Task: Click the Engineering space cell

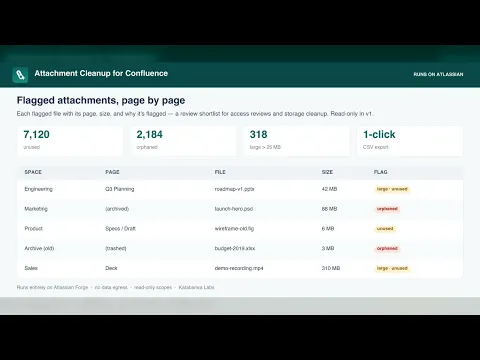Action: (38, 189)
